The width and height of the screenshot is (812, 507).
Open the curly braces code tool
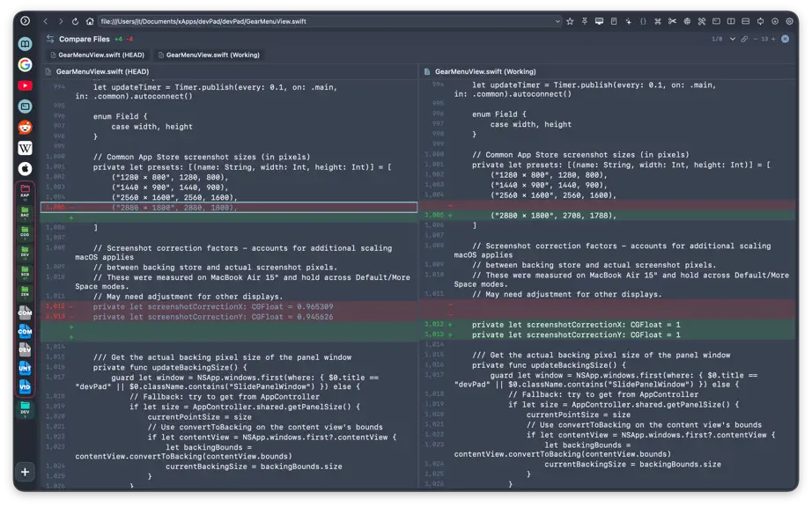tap(643, 21)
